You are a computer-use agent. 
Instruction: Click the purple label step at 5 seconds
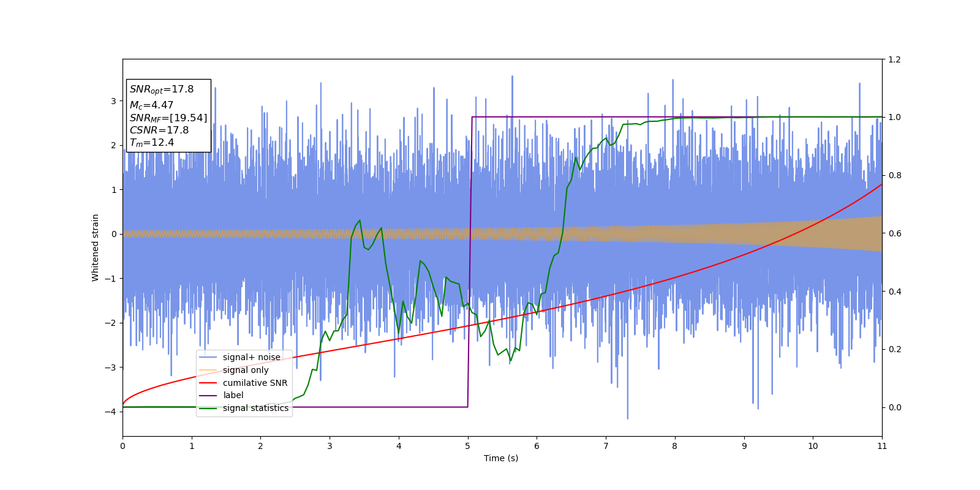(470, 262)
